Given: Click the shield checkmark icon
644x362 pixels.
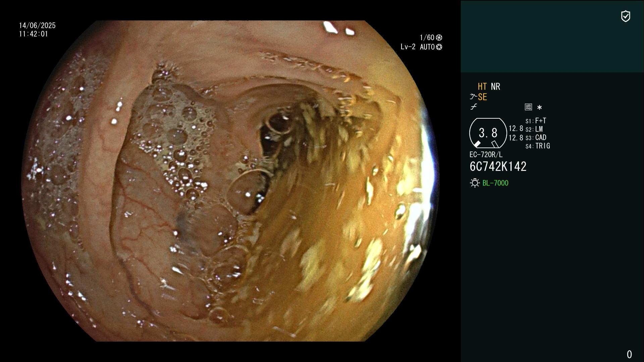Looking at the screenshot, I should click(626, 16).
